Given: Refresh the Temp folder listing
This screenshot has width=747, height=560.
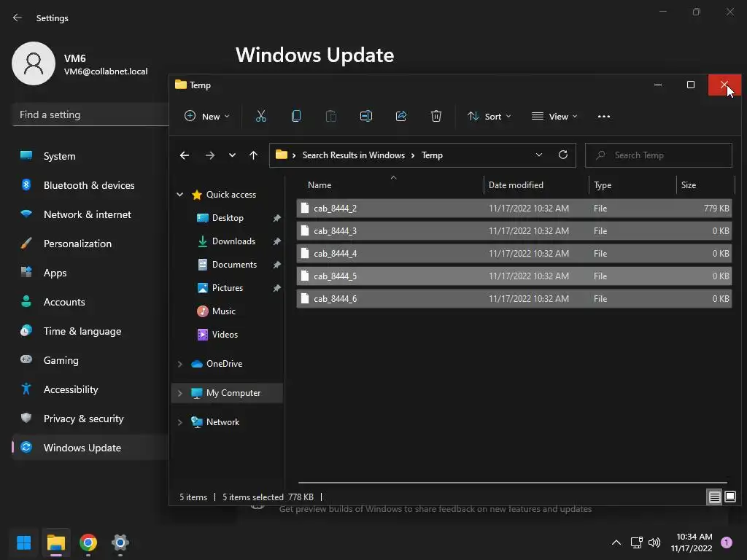Looking at the screenshot, I should (563, 155).
